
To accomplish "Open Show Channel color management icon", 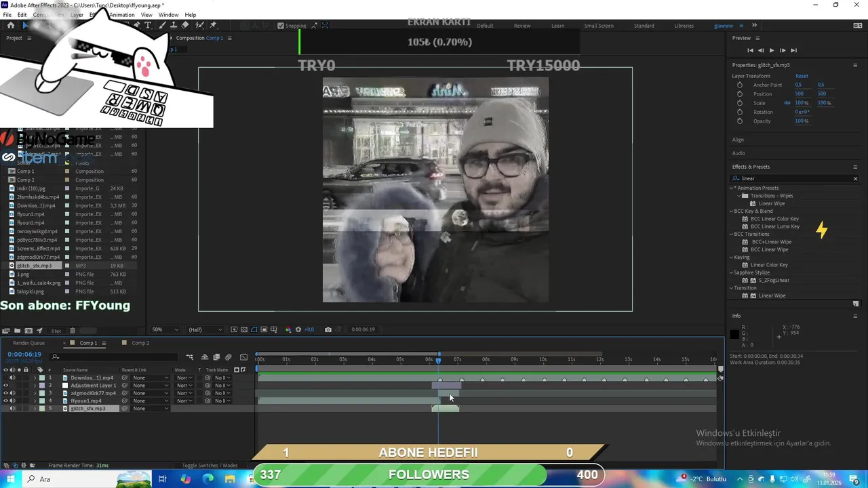I will pyautogui.click(x=288, y=329).
